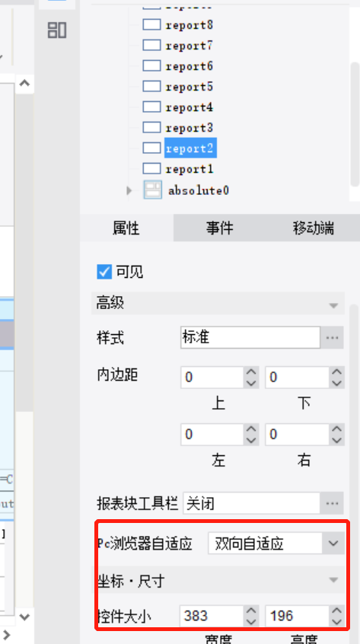This screenshot has width=360, height=644.
Task: Increase the top padding value
Action: (251, 372)
